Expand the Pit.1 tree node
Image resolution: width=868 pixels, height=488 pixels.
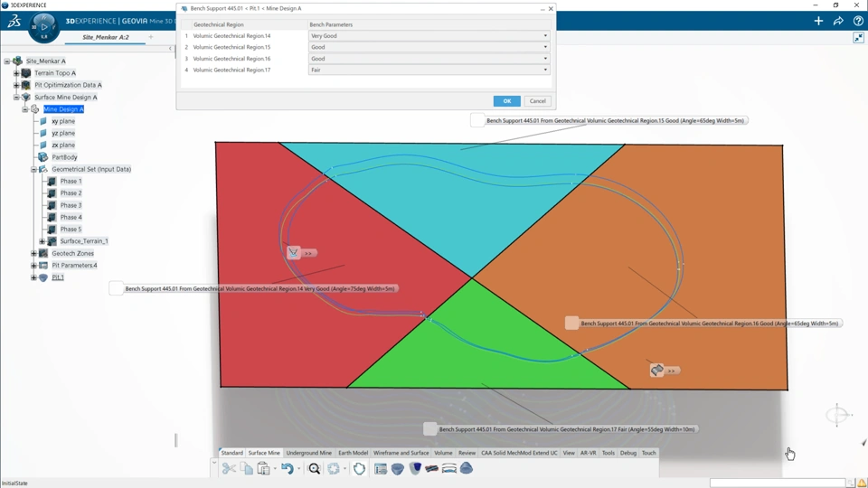(x=33, y=277)
